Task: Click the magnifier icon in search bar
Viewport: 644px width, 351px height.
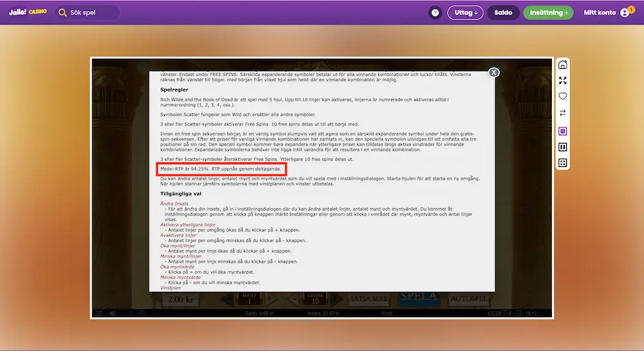Action: coord(62,13)
